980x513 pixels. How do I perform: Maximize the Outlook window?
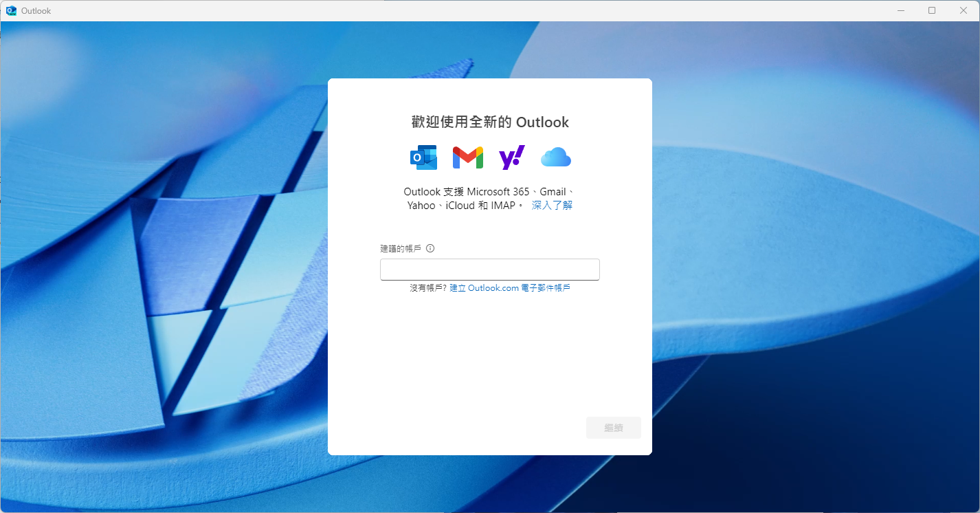(932, 10)
